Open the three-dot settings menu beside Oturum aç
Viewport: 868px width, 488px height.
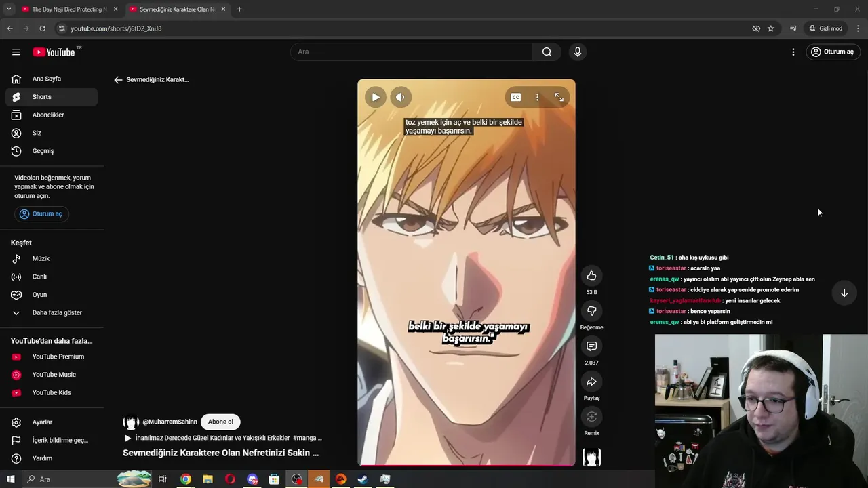(x=793, y=52)
